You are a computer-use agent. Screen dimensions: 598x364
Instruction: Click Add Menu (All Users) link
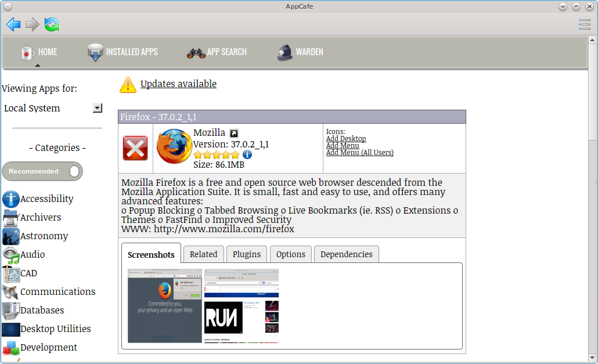[x=359, y=153]
